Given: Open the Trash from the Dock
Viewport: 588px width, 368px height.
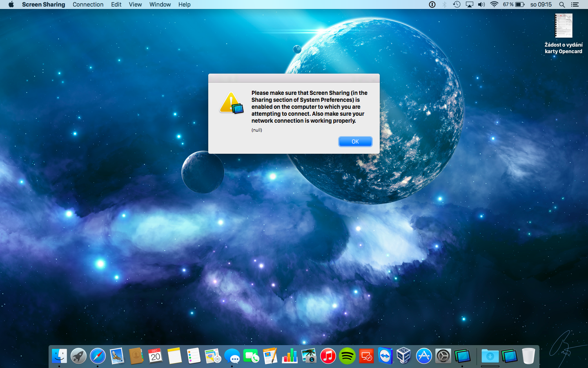Looking at the screenshot, I should coord(528,356).
